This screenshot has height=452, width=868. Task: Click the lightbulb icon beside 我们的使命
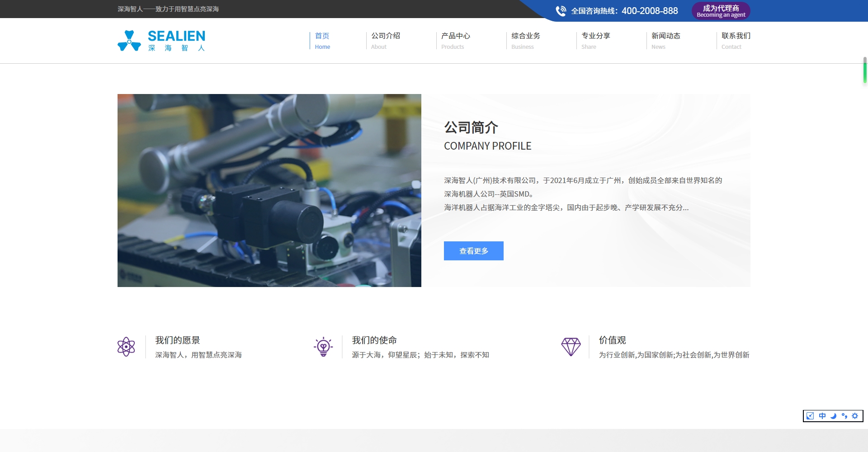(323, 347)
